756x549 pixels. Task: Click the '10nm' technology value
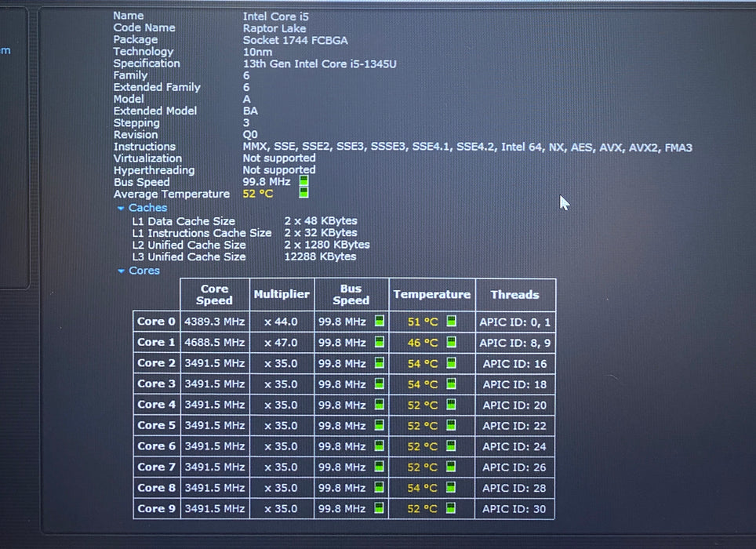[x=257, y=52]
